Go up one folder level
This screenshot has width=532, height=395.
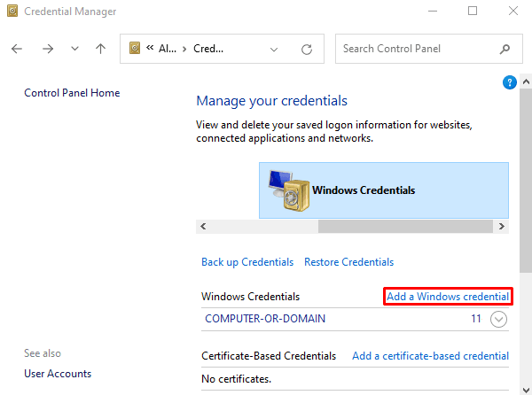point(100,49)
